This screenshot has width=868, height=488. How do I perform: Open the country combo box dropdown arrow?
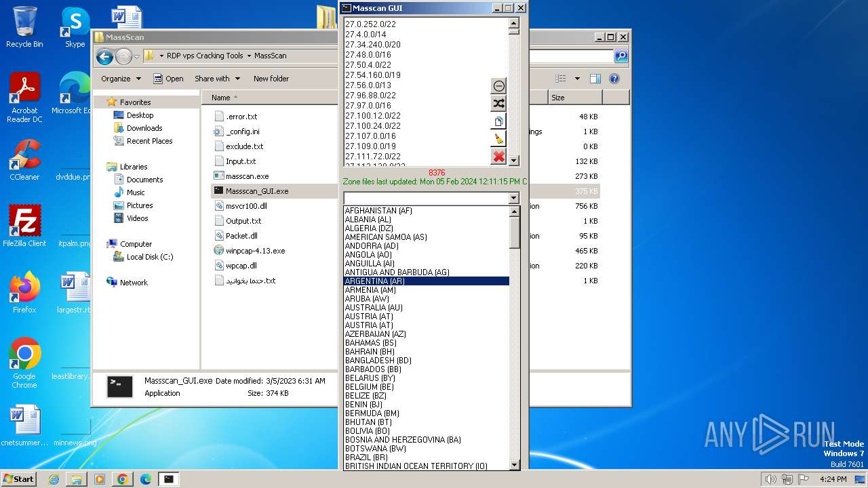(x=513, y=199)
